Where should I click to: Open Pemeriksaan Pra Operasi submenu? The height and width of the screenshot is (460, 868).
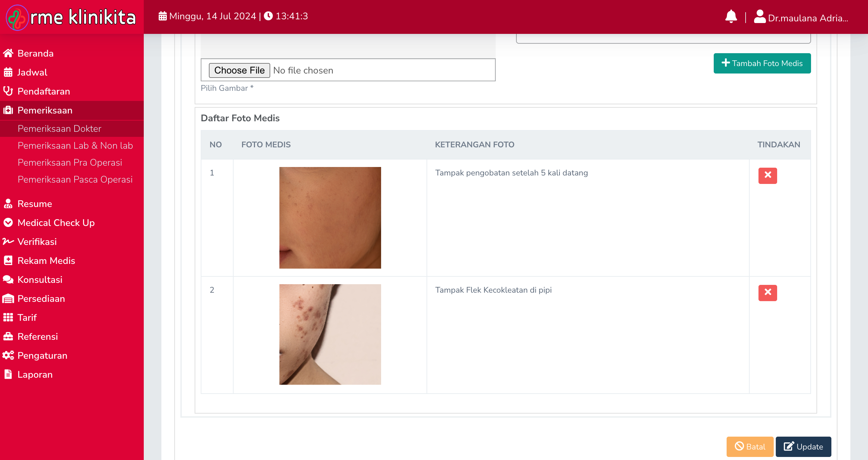(70, 163)
